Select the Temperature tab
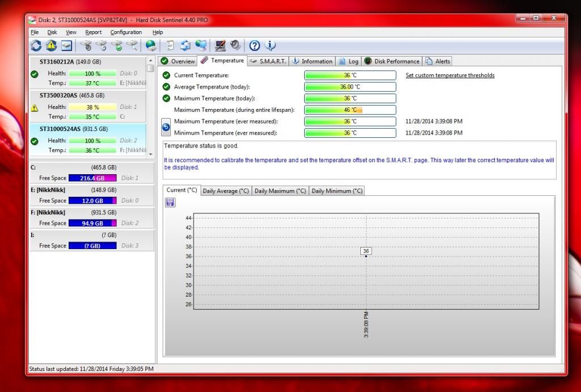 (x=222, y=60)
